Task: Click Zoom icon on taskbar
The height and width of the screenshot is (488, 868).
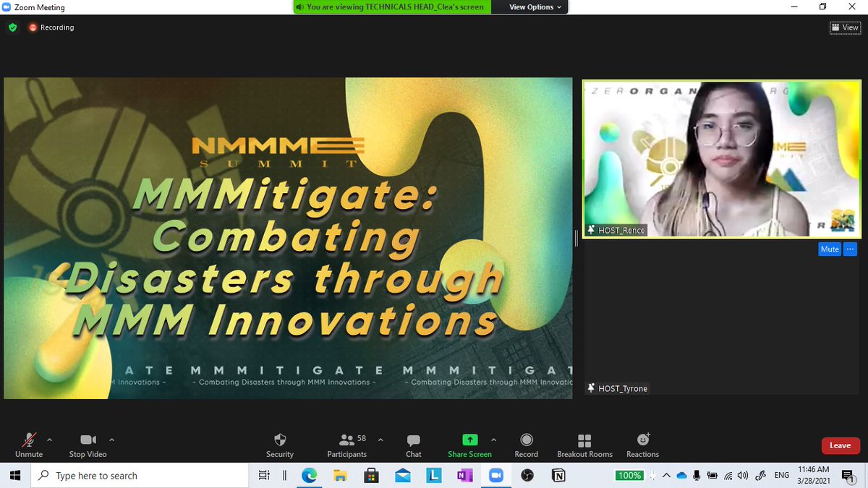Action: [496, 475]
